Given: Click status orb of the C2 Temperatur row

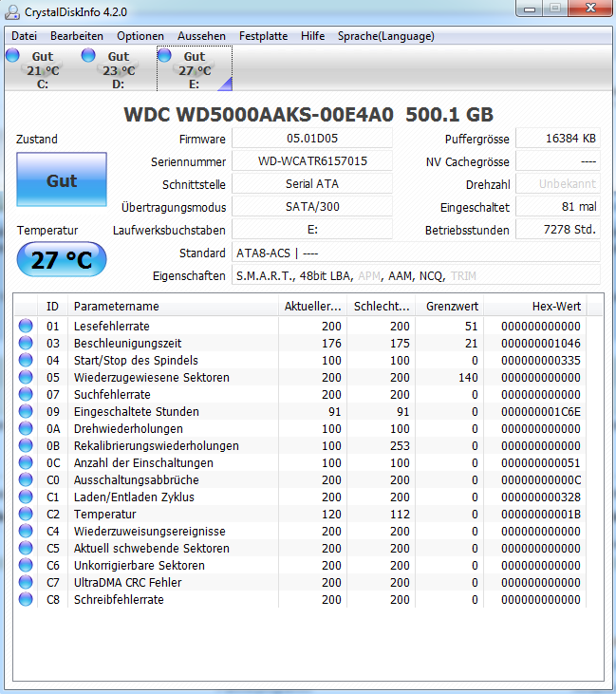Looking at the screenshot, I should point(26,514).
